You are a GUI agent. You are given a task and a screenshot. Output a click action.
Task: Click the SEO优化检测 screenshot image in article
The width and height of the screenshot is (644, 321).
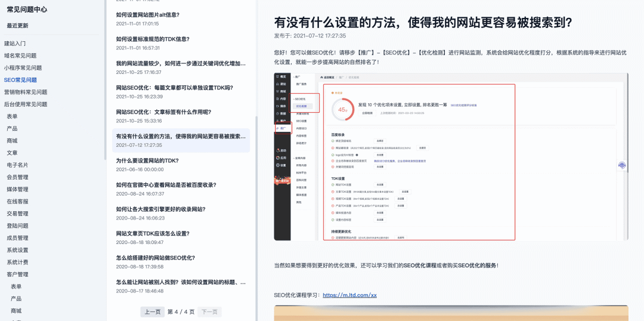pos(451,157)
